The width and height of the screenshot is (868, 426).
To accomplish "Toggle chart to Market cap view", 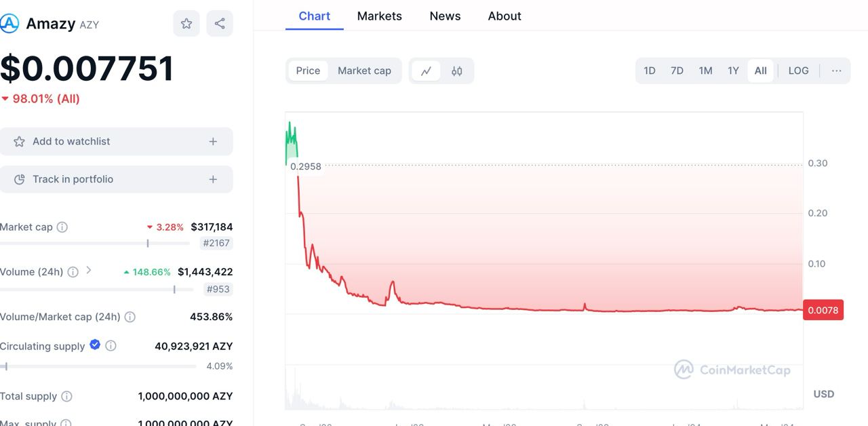I will (x=364, y=71).
